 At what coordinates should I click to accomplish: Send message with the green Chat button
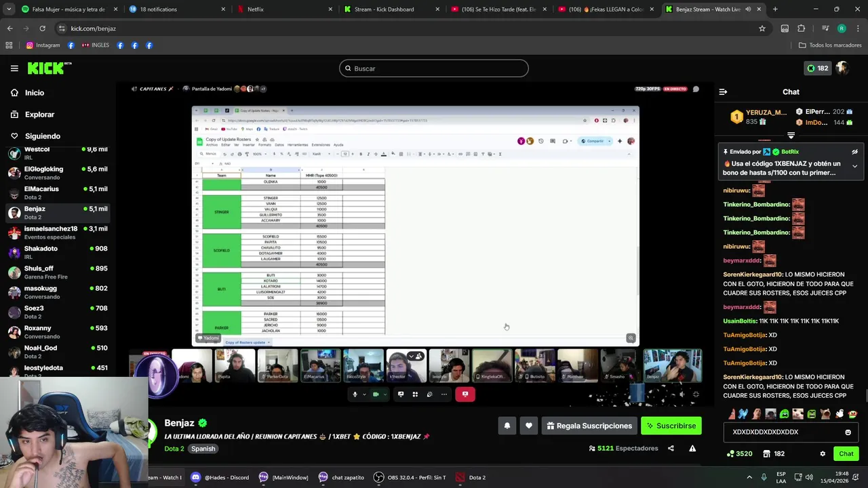[846, 453]
